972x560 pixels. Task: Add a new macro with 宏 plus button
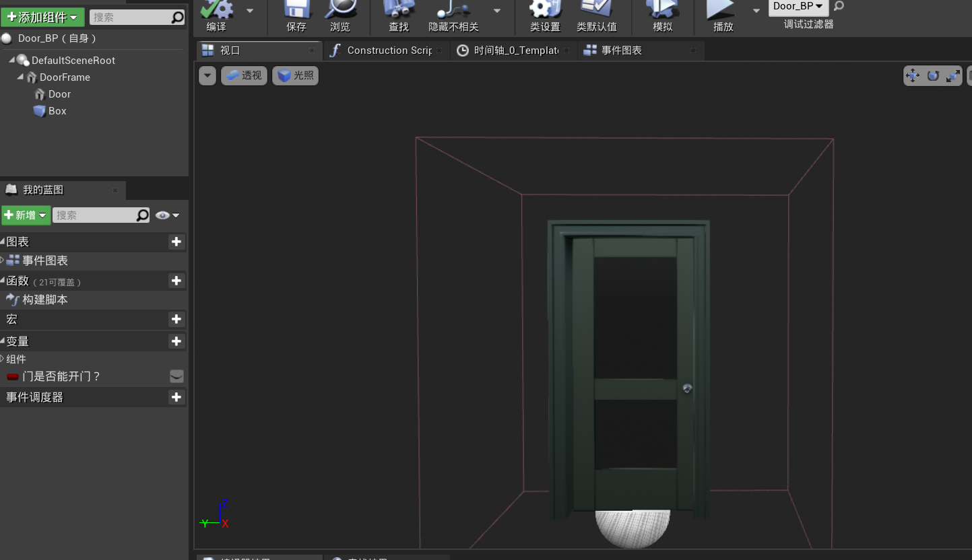tap(176, 319)
